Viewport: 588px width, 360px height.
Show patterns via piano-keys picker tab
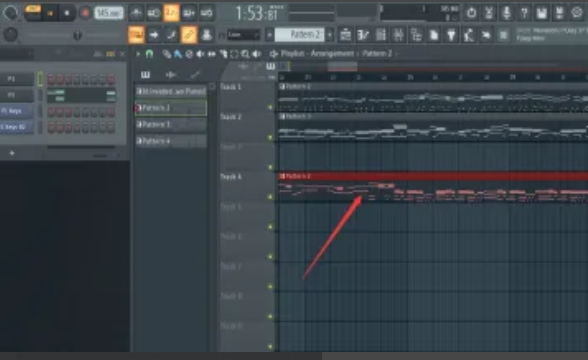tap(146, 75)
